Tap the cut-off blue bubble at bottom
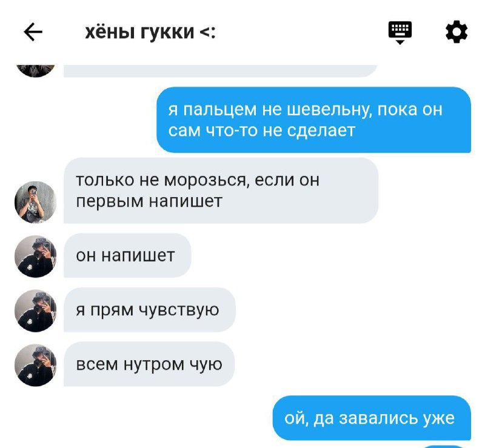The image size is (485, 448). point(444,447)
